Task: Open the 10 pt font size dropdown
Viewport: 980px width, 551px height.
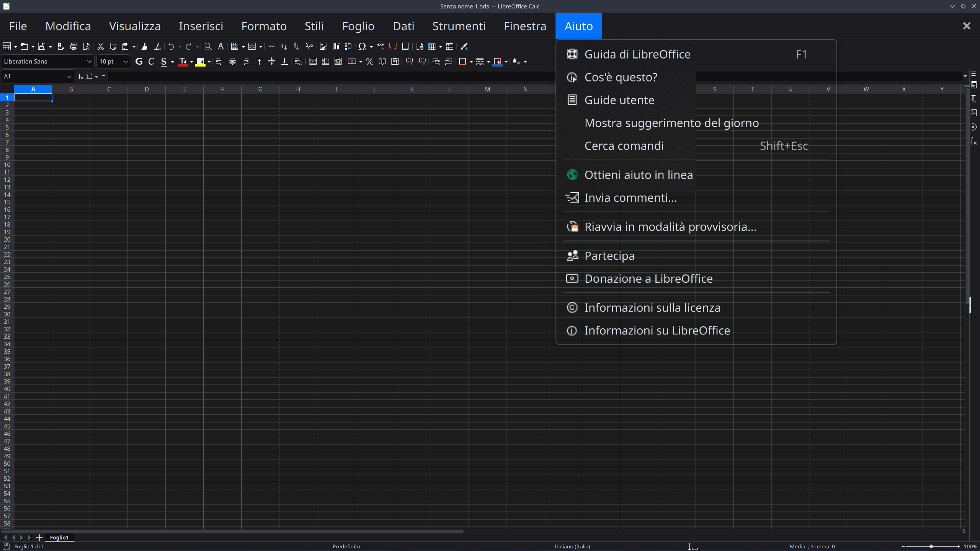Action: [x=126, y=61]
